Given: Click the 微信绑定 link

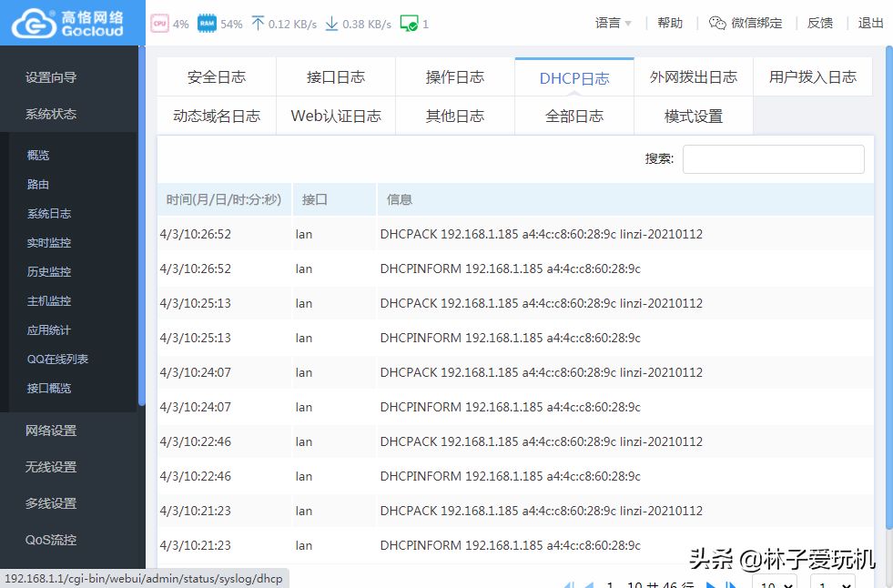Looking at the screenshot, I should coord(756,23).
